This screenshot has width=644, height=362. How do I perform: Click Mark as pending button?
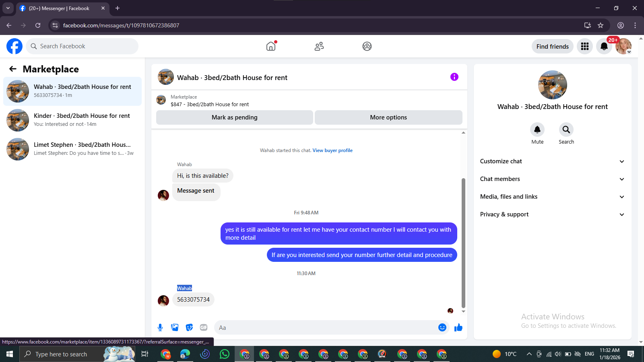(235, 117)
